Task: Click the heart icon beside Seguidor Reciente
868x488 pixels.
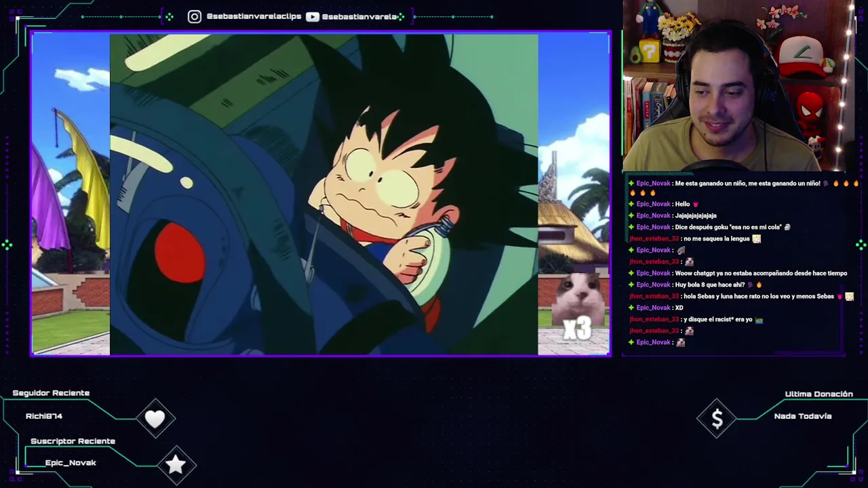Action: 155,419
